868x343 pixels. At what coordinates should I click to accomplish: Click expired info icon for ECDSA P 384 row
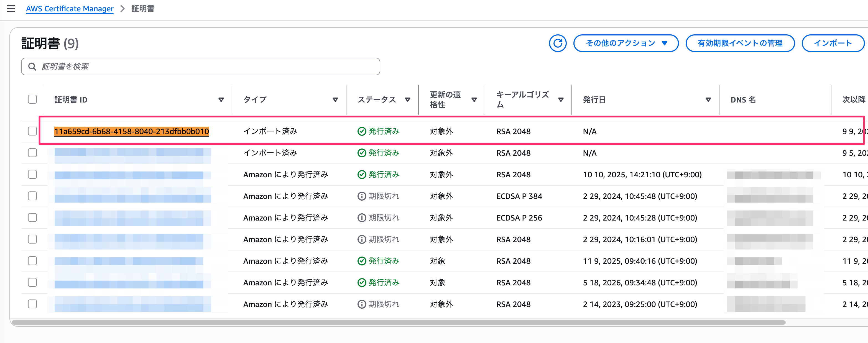[362, 196]
